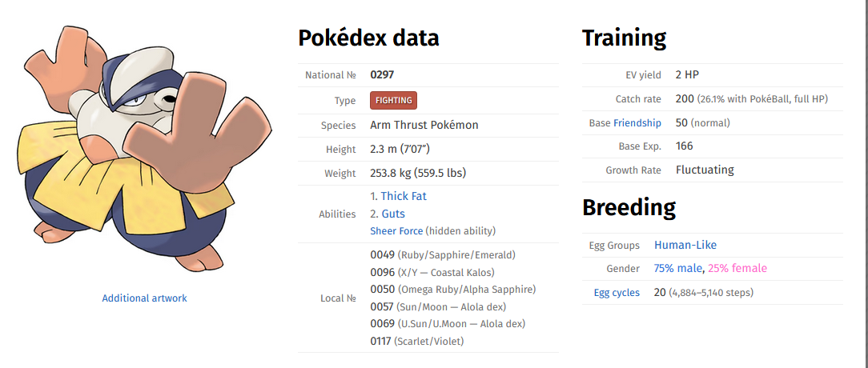Viewport: 868px width, 368px height.
Task: Click the National number 0297 value
Action: 382,75
